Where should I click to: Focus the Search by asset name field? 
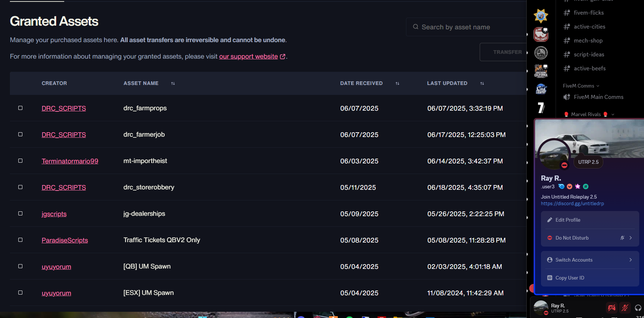coord(466,27)
